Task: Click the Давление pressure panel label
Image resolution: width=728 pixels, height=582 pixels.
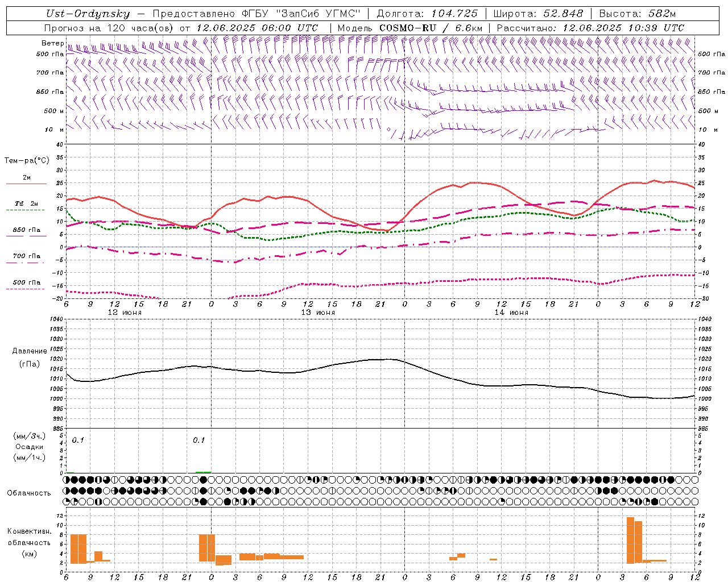Action: (29, 351)
